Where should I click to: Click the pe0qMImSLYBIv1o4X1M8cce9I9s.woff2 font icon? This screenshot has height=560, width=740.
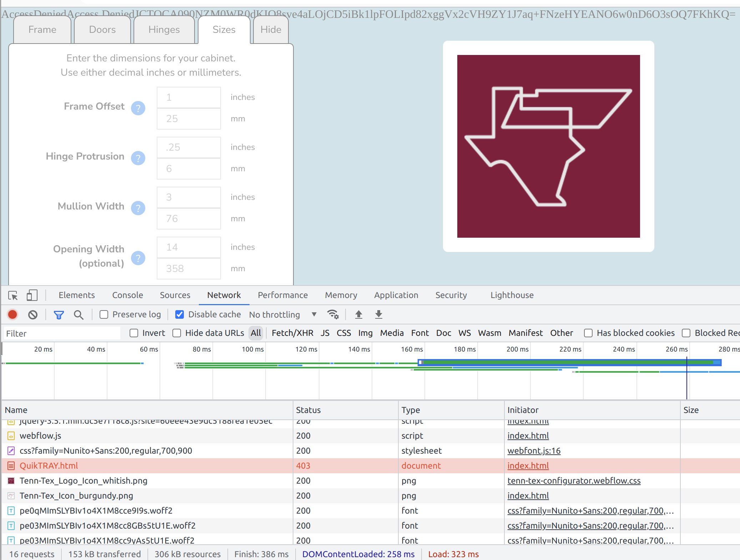[11, 511]
